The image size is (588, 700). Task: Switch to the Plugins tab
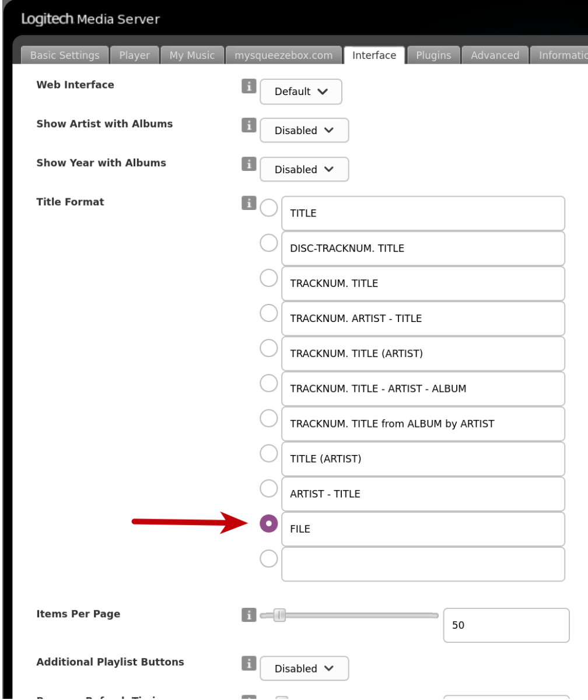tap(433, 55)
